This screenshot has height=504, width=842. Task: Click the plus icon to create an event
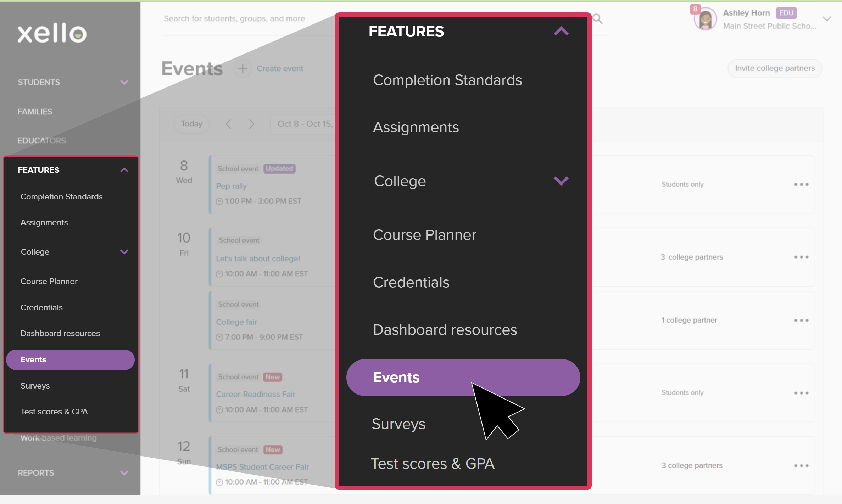[x=242, y=68]
